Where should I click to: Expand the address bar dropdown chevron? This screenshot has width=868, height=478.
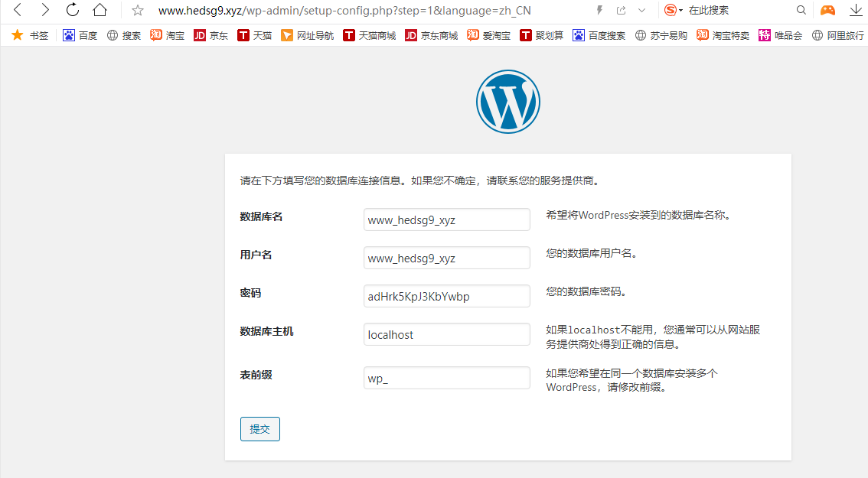click(x=641, y=11)
